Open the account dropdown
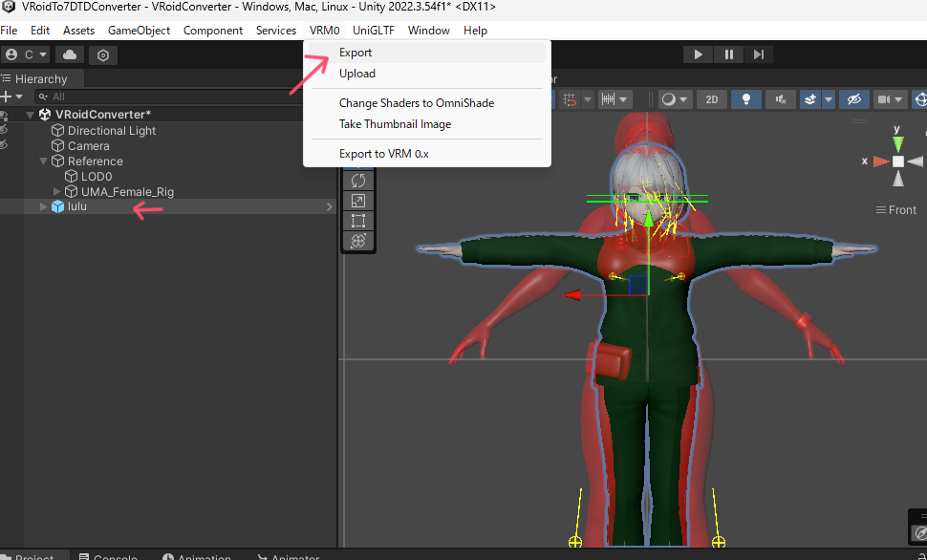The image size is (927, 560). pos(25,55)
